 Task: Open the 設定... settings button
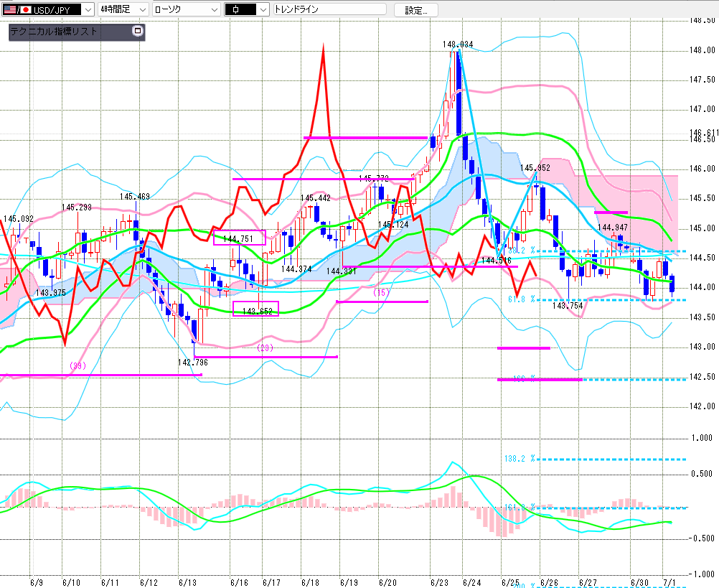[x=416, y=10]
